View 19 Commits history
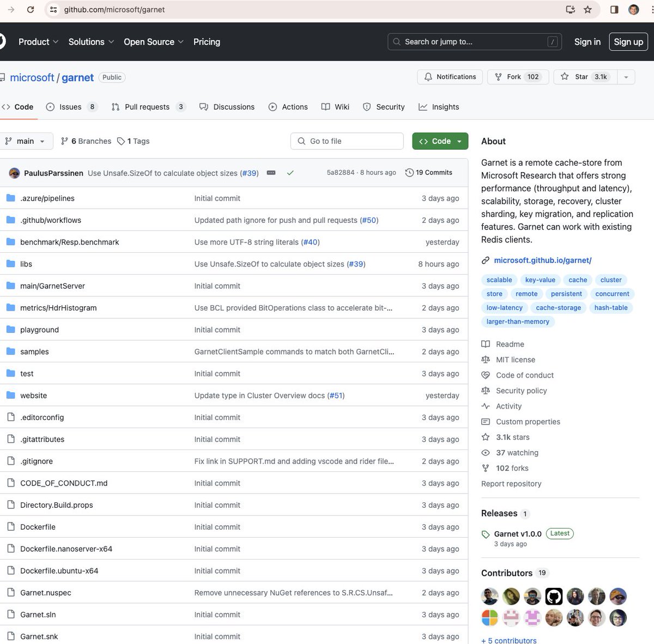The height and width of the screenshot is (644, 654). 429,173
